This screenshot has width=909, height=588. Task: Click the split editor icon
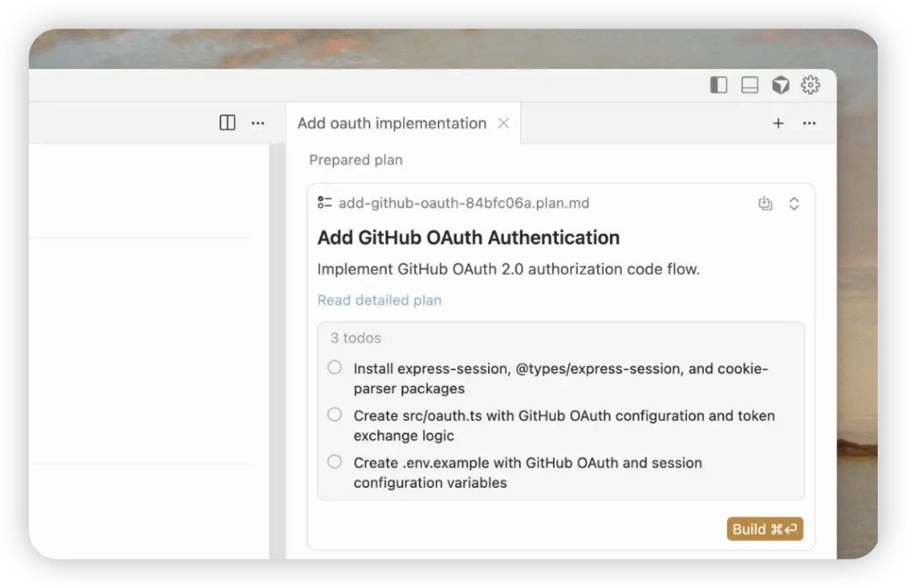[227, 123]
